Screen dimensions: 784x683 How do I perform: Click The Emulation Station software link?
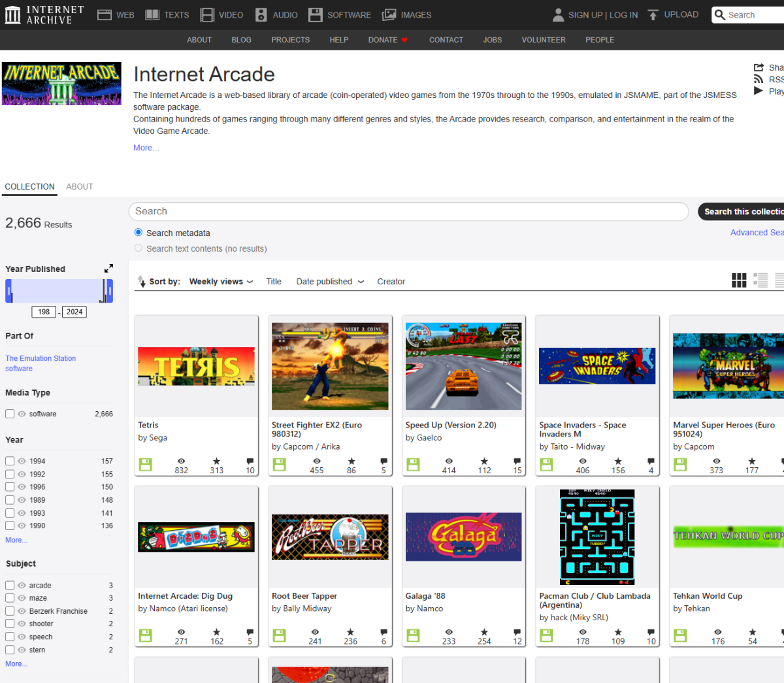pos(41,363)
